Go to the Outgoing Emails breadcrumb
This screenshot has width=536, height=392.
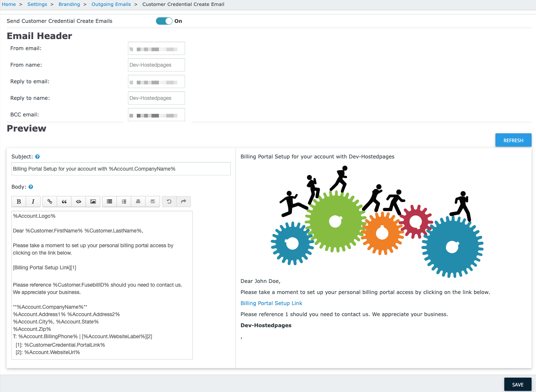pyautogui.click(x=111, y=4)
